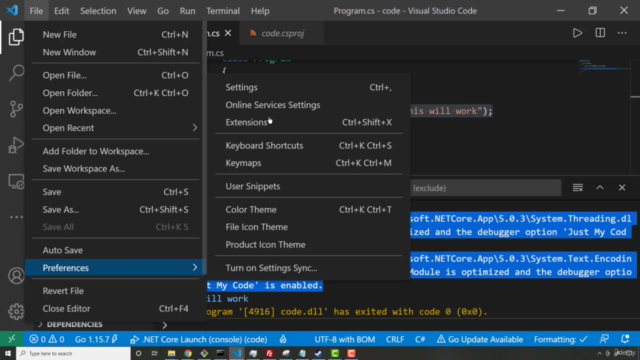Viewport: 640px width, 360px height.
Task: Open User Snippets
Action: pos(309,186)
